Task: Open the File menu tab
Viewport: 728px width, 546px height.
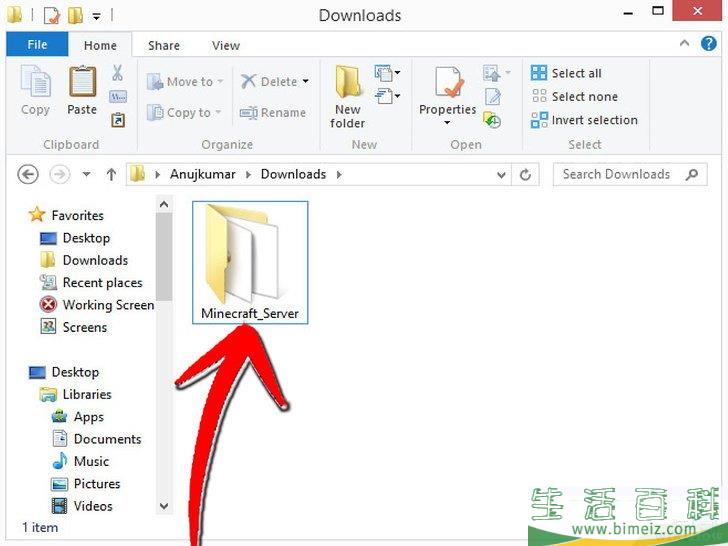Action: click(37, 45)
